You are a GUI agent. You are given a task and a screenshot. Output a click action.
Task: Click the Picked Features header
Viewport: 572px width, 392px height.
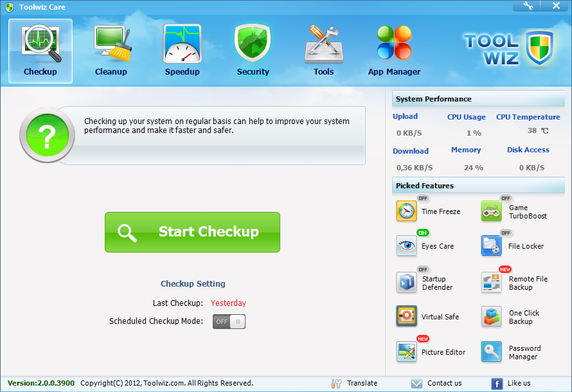pos(478,186)
